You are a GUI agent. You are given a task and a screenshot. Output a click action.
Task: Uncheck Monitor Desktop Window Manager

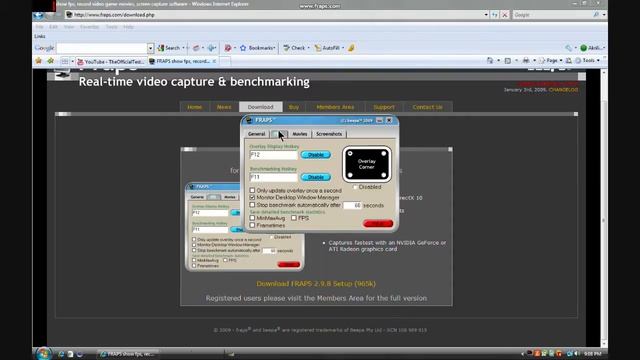click(252, 197)
